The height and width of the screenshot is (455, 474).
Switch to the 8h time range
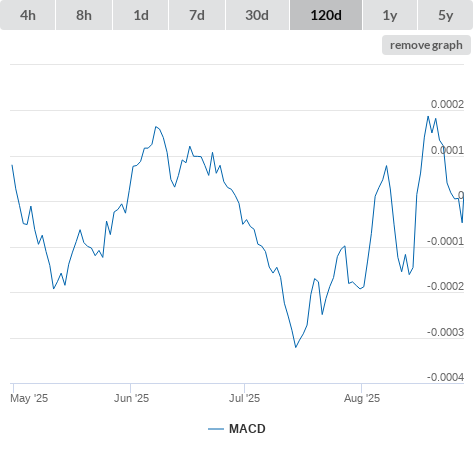coord(84,15)
